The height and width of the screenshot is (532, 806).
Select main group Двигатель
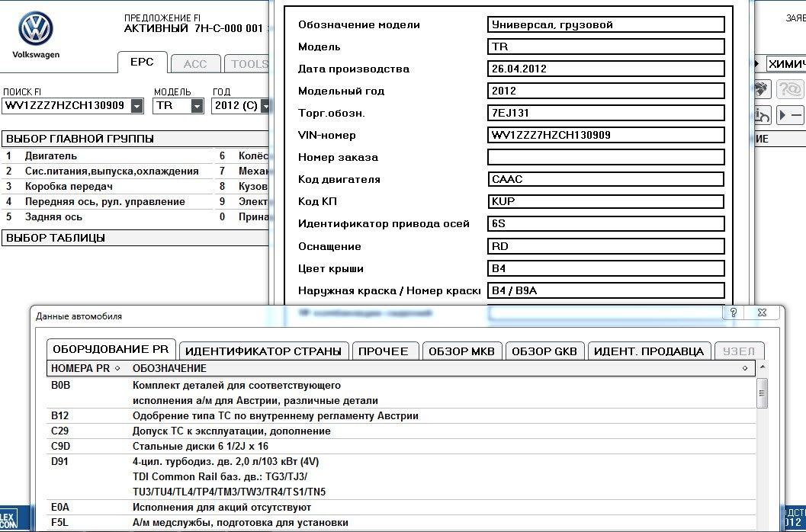(51, 156)
